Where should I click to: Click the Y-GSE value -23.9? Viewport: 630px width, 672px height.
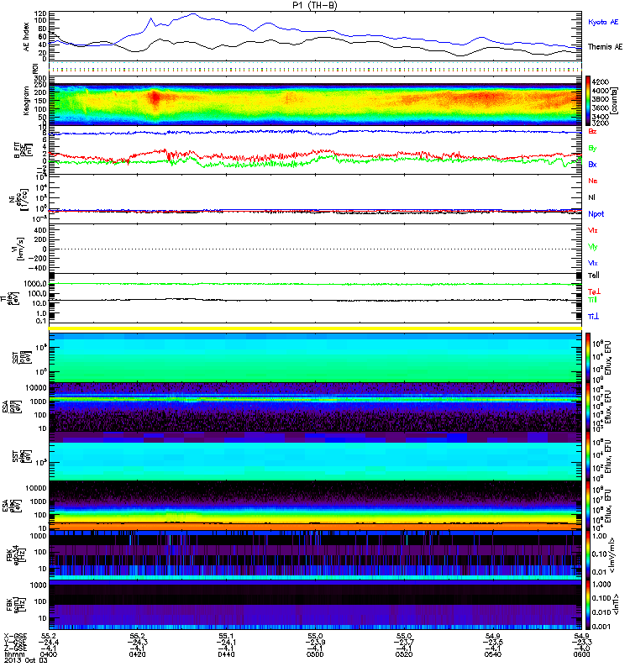pyautogui.click(x=315, y=643)
